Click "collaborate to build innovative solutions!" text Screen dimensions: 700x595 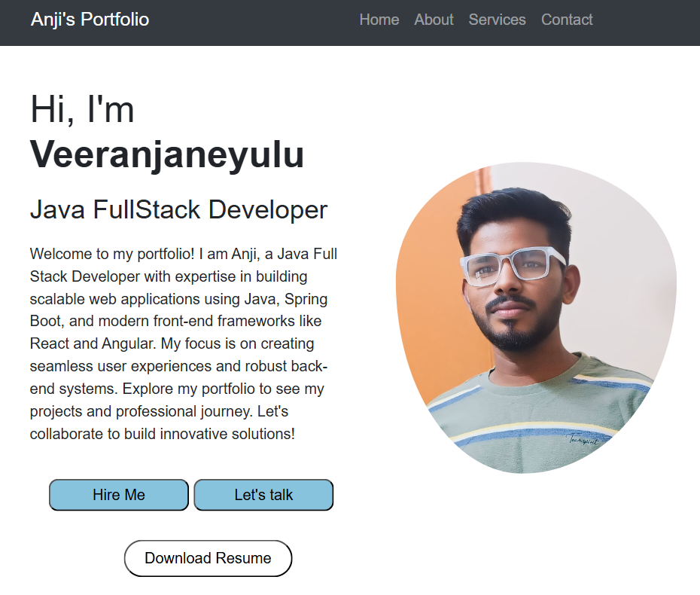click(x=162, y=435)
